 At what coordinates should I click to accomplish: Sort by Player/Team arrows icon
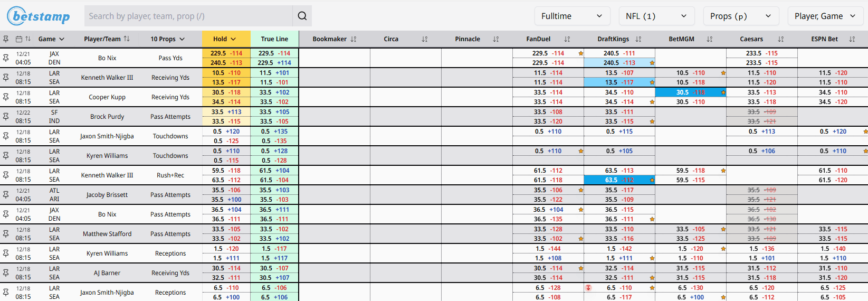pyautogui.click(x=127, y=39)
